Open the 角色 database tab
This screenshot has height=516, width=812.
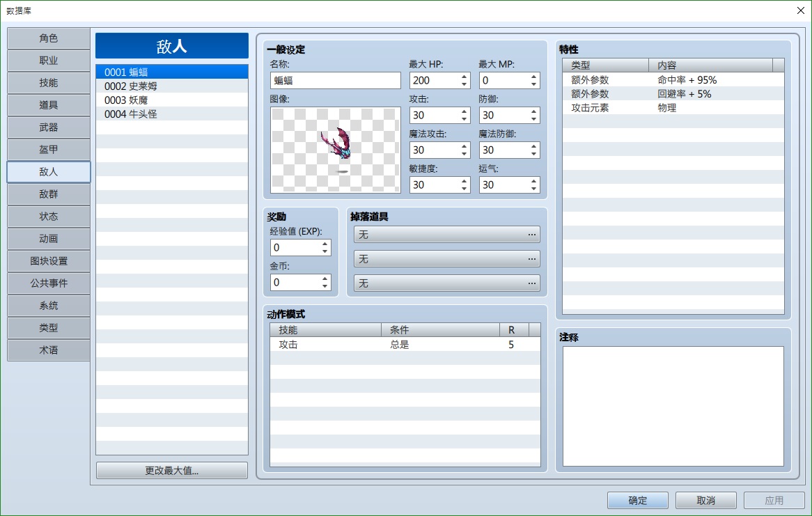49,38
